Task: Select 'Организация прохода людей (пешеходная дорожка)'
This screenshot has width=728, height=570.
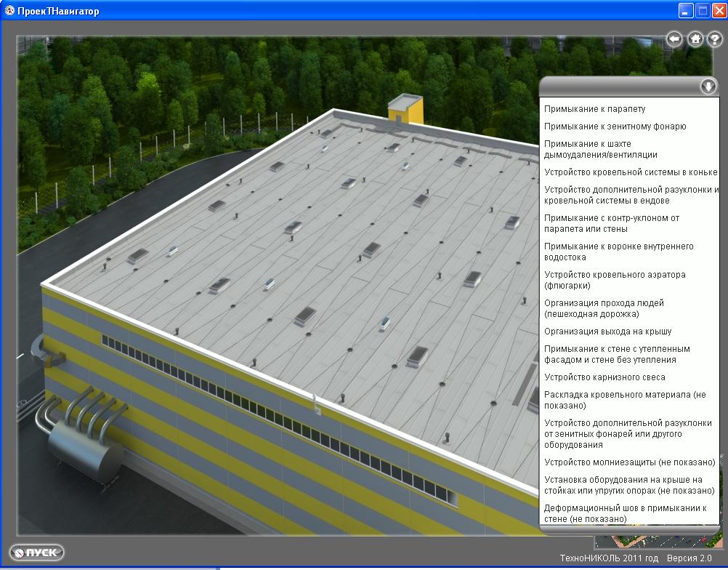Action: click(x=604, y=308)
